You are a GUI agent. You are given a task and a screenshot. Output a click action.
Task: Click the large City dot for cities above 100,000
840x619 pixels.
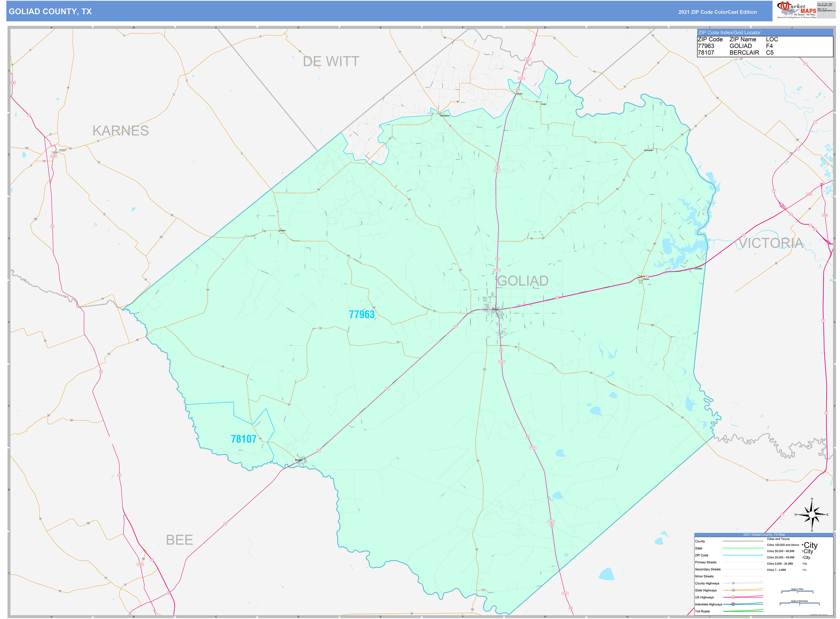[x=803, y=545]
